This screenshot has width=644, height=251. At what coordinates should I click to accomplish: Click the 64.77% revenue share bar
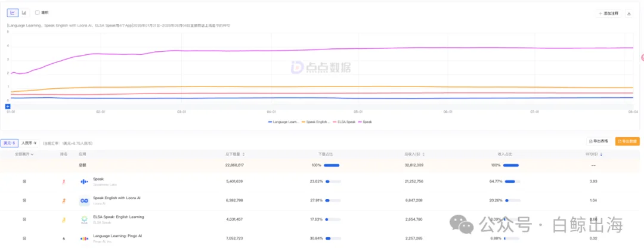point(513,181)
